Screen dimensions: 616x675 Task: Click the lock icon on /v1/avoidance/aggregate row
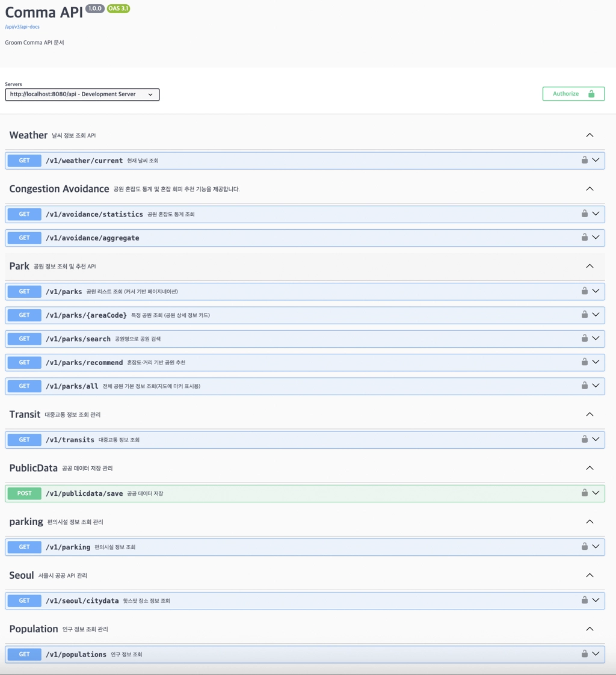(x=585, y=237)
